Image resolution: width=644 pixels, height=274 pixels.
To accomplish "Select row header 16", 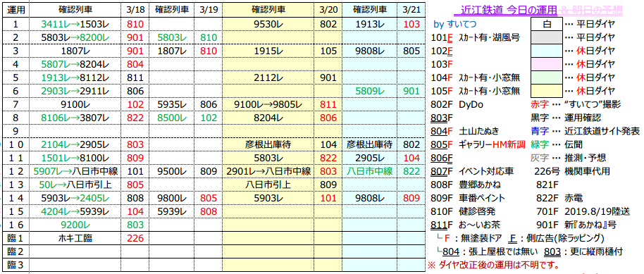I will 16,224.
